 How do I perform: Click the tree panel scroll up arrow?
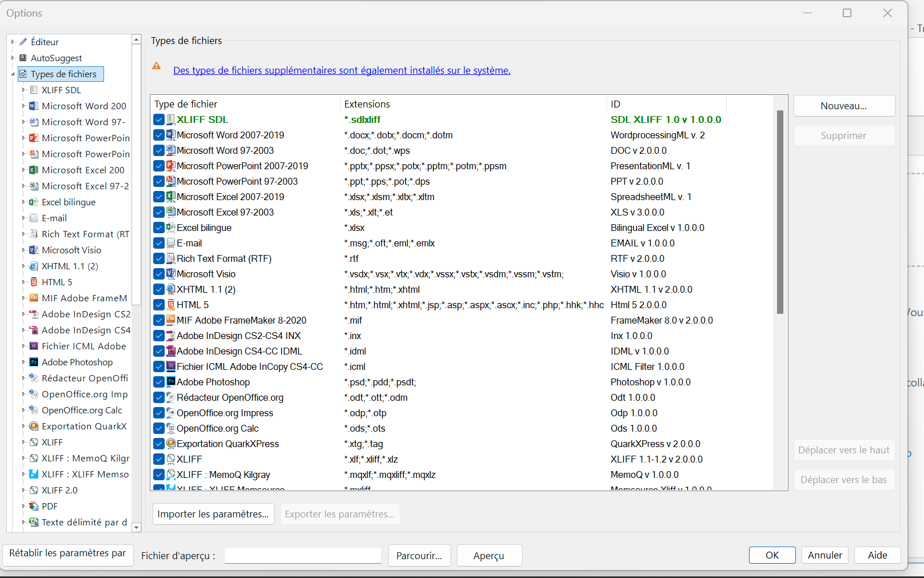136,39
